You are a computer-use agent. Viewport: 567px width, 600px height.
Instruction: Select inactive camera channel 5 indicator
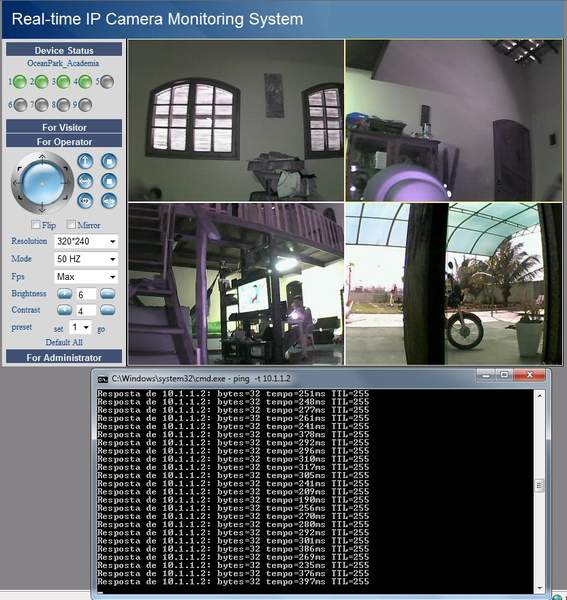pos(107,82)
